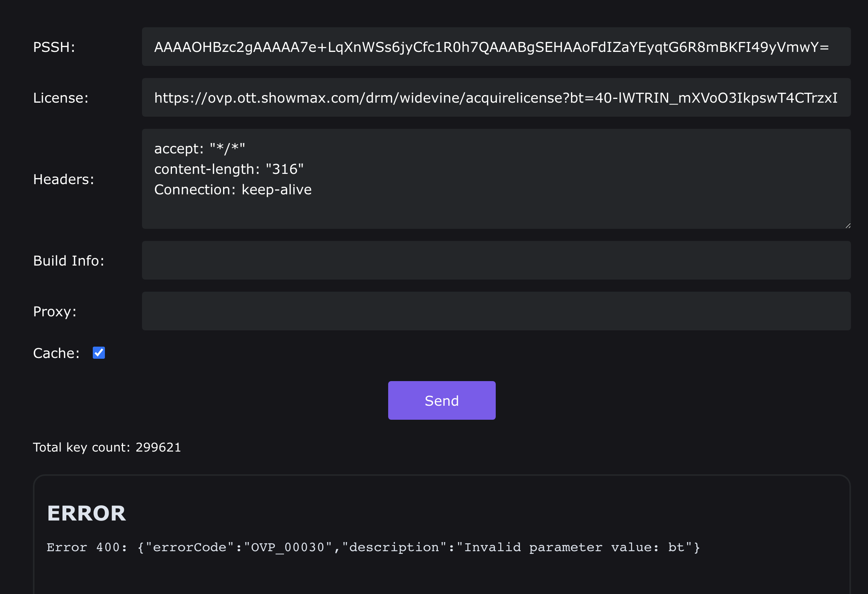Click the accept header line

pyautogui.click(x=200, y=148)
